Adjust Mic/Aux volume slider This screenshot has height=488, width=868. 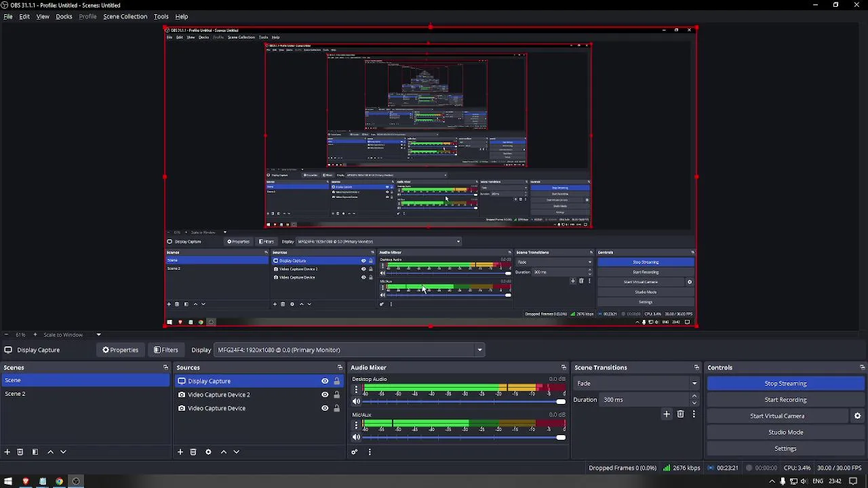(x=465, y=437)
